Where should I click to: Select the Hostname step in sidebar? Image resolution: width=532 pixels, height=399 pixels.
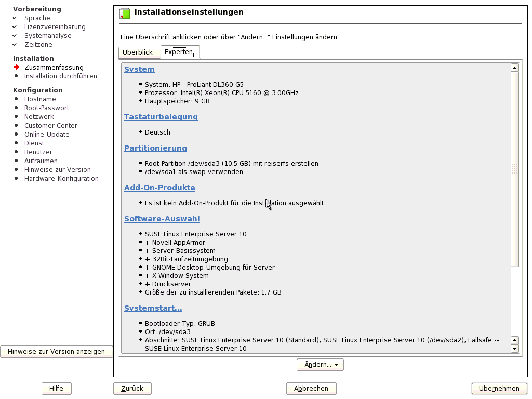[40, 99]
